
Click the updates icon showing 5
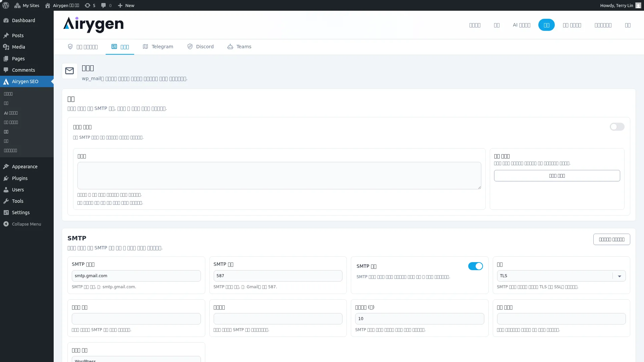pyautogui.click(x=90, y=5)
